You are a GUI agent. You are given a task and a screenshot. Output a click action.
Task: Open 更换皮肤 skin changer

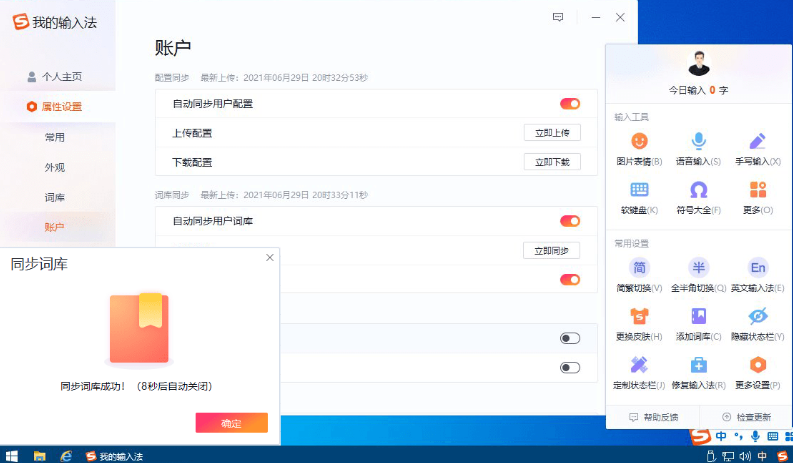639,324
